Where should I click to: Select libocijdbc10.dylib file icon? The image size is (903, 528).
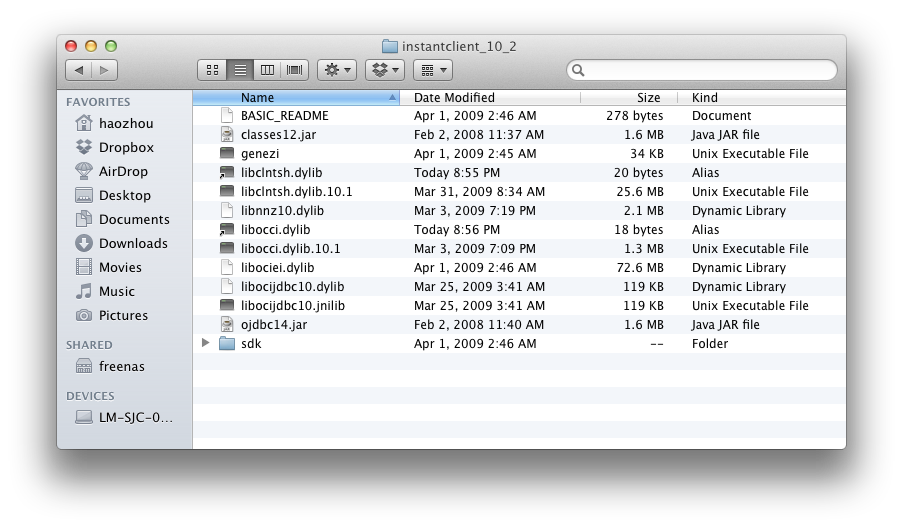click(227, 286)
